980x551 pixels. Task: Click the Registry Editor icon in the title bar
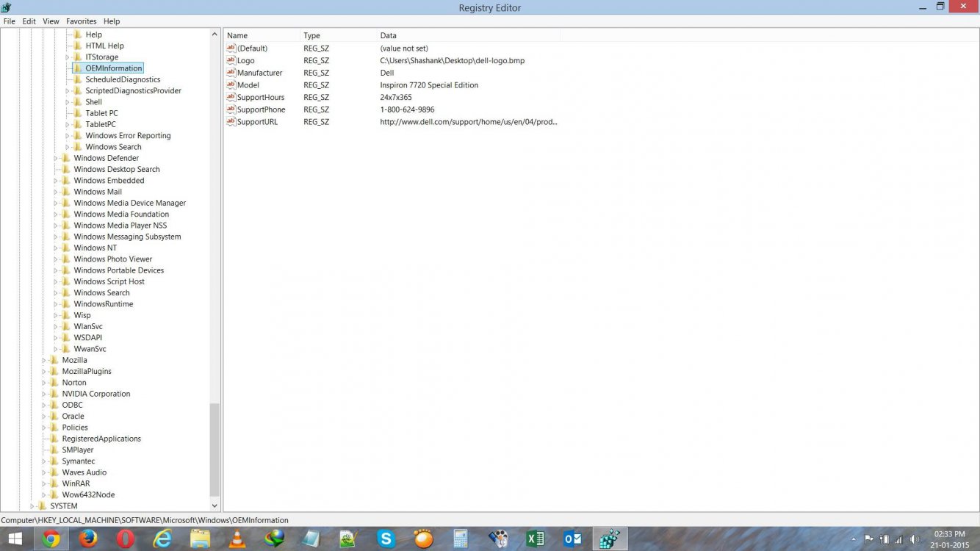click(7, 7)
